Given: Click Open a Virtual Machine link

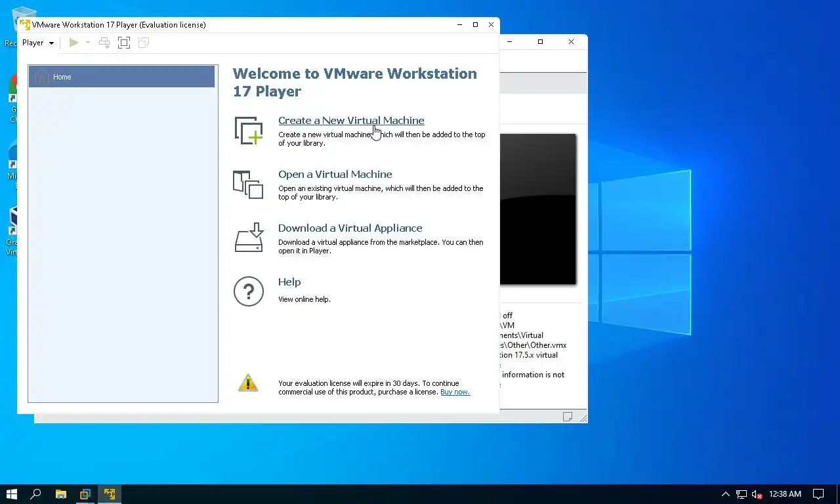Looking at the screenshot, I should (335, 174).
